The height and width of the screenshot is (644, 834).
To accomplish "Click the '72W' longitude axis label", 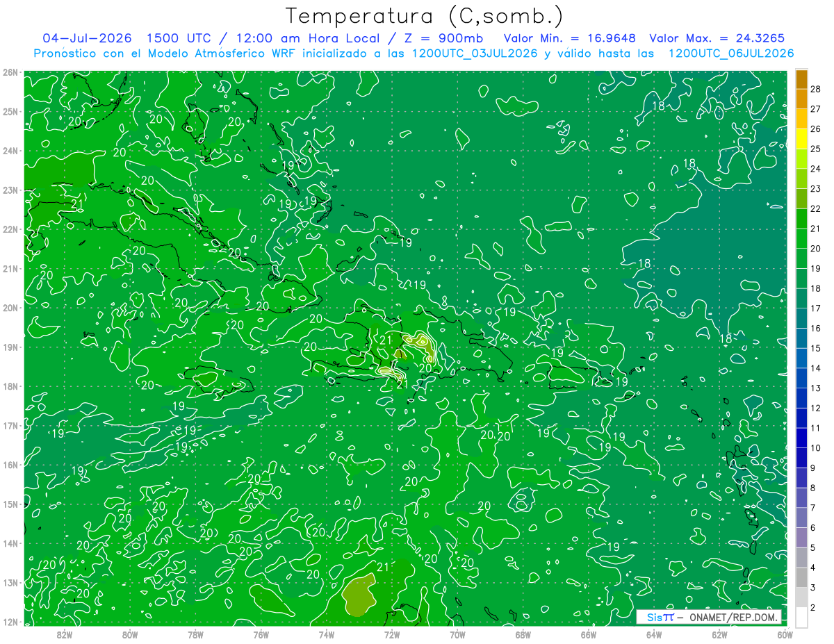I will [x=392, y=634].
